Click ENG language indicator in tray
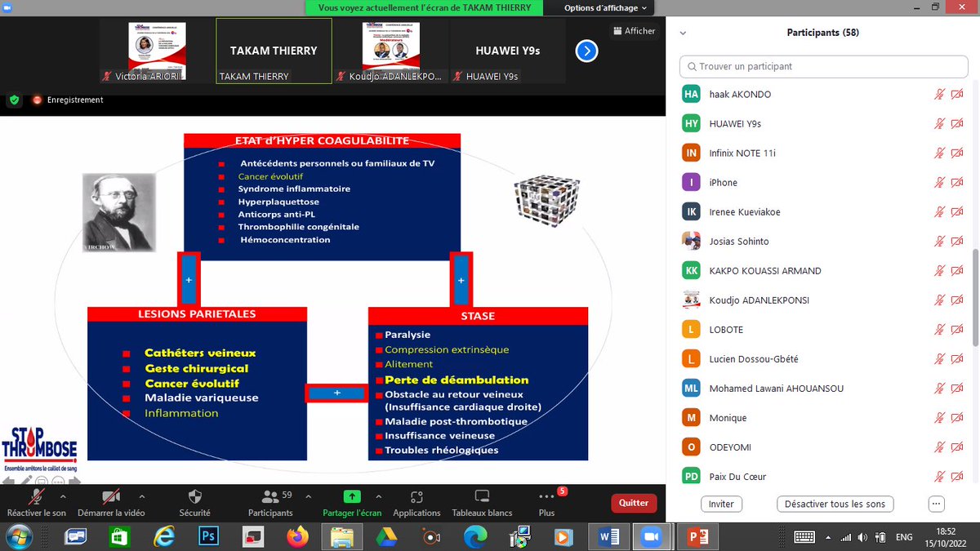Screen dimensions: 980x551 point(904,537)
